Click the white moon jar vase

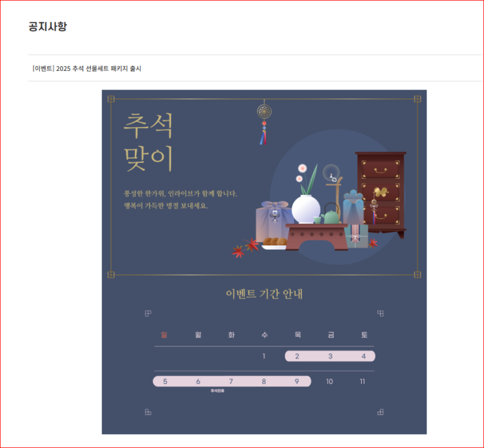click(306, 209)
